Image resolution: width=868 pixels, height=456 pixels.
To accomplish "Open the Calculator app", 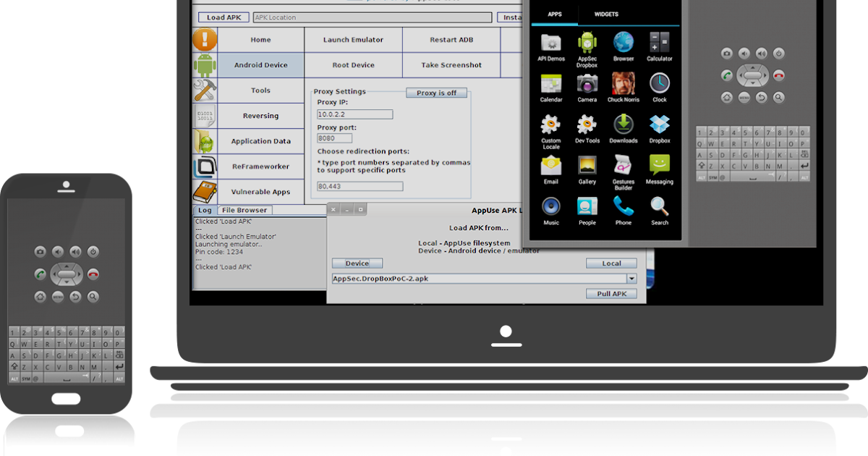I will (x=660, y=47).
